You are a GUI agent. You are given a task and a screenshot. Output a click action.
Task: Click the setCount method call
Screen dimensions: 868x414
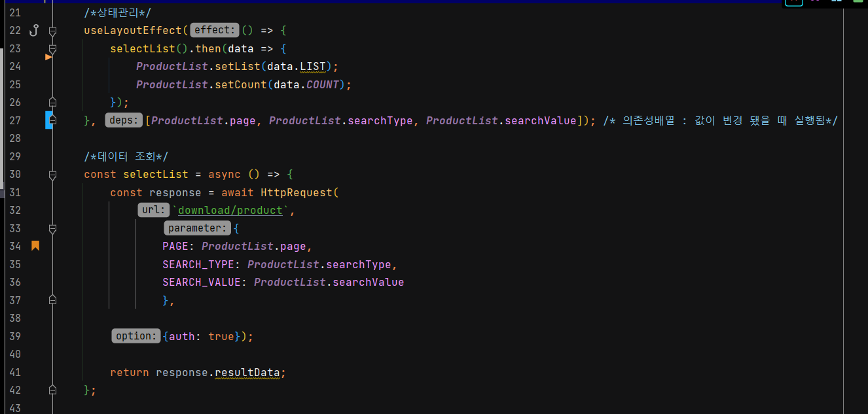(241, 84)
